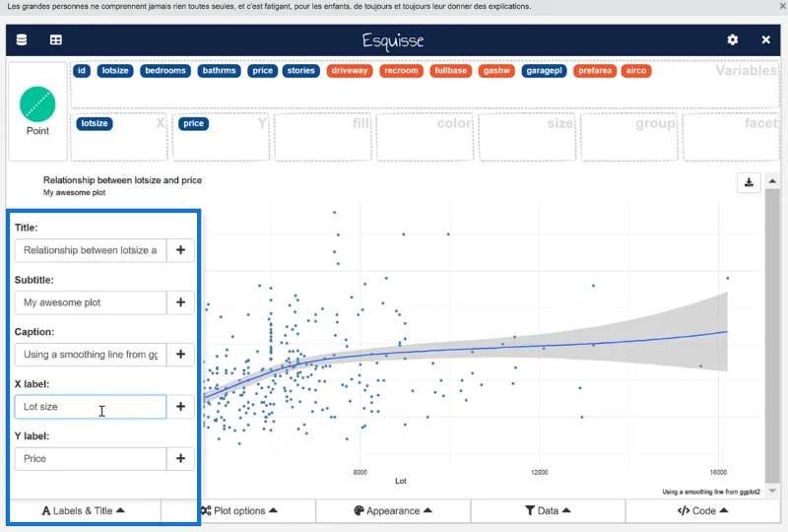Select the airco variable badge
Screen dimensions: 788x532
point(636,71)
